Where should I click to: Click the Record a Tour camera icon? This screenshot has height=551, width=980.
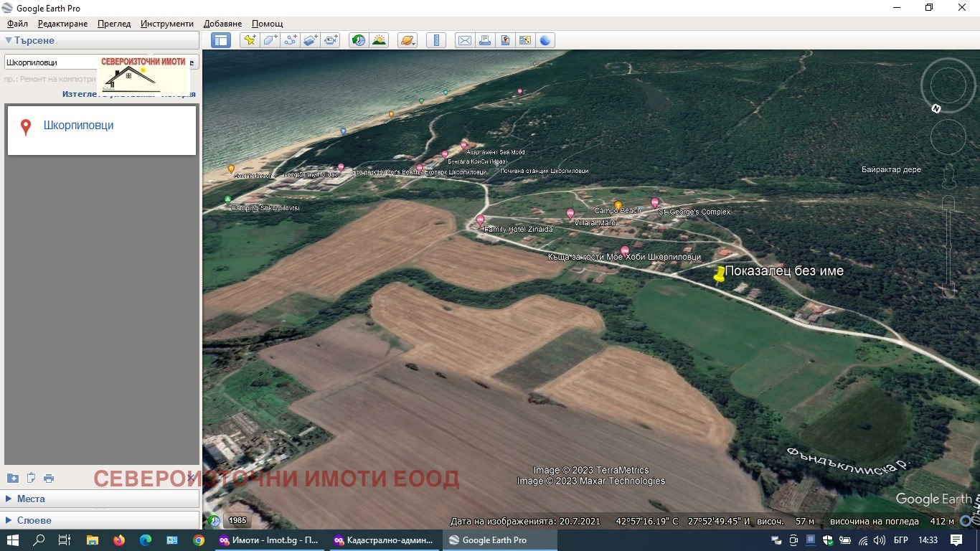click(x=330, y=40)
